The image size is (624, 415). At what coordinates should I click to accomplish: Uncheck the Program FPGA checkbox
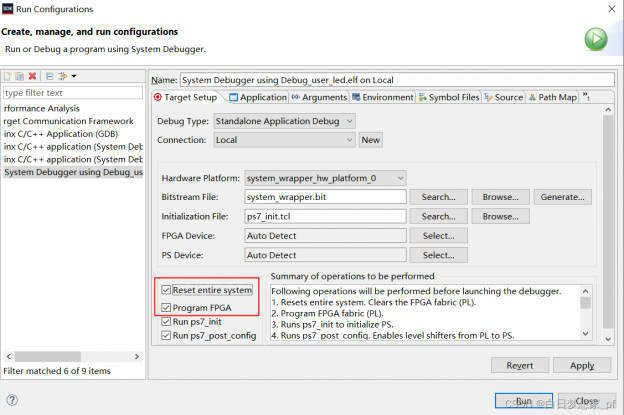coord(166,308)
